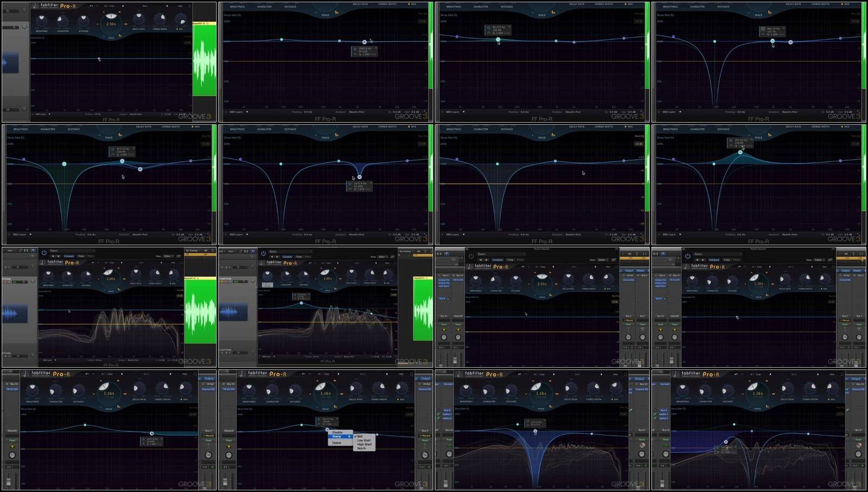Image resolution: width=868 pixels, height=492 pixels.
Task: Click previous preset arrow in Lead Comp frame header
Action: click(272, 257)
